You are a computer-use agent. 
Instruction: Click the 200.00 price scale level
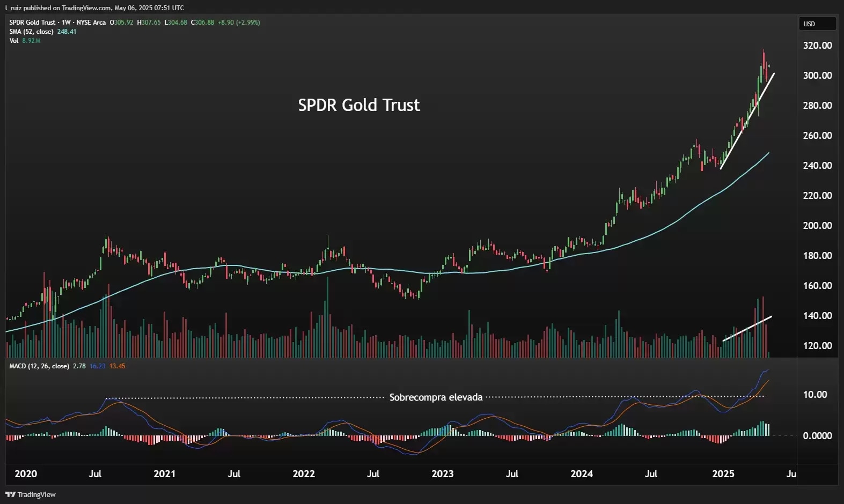(817, 226)
